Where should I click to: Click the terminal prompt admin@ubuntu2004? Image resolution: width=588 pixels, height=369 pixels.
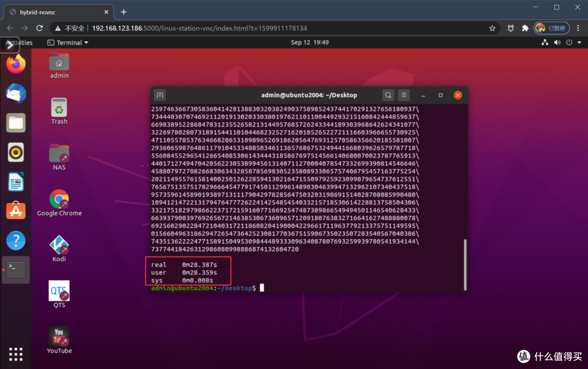[182, 288]
